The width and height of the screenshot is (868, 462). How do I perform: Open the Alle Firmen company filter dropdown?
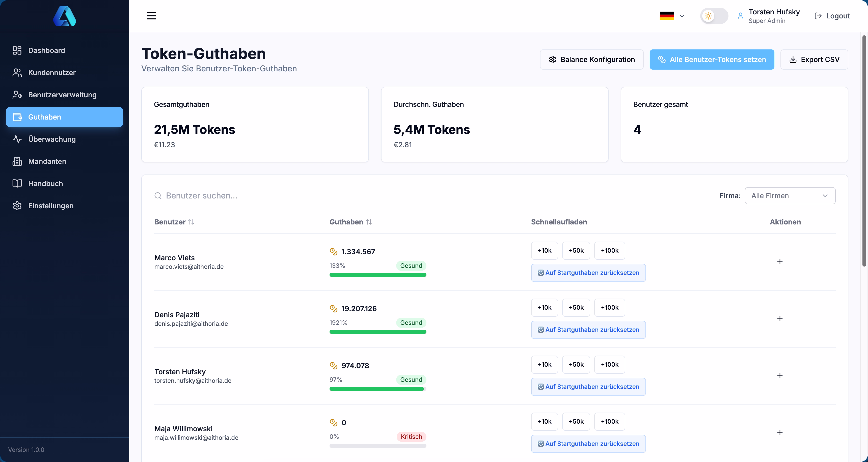click(x=790, y=196)
